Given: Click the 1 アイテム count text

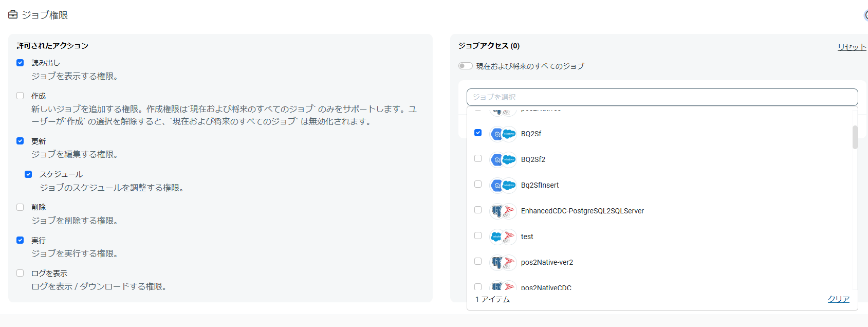Looking at the screenshot, I should 492,299.
